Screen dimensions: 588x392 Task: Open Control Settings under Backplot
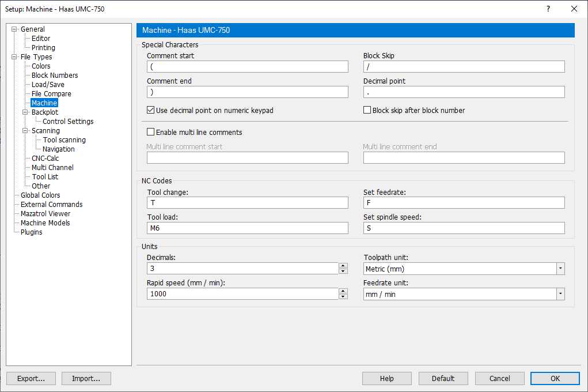coord(68,122)
